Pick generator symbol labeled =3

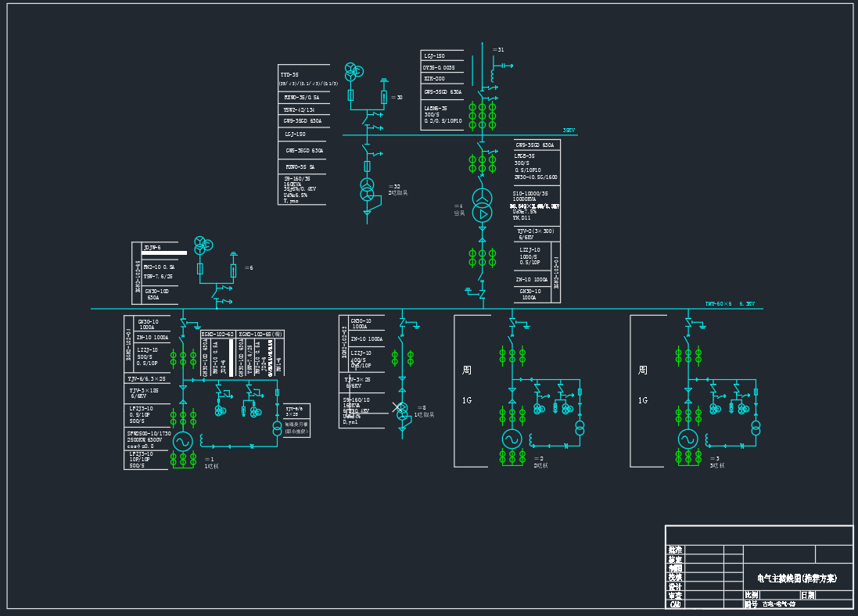tap(687, 439)
